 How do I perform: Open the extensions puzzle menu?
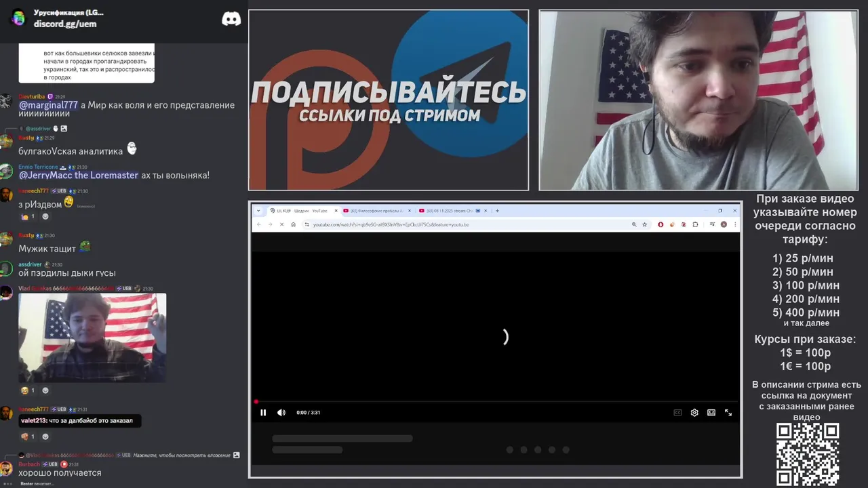695,224
